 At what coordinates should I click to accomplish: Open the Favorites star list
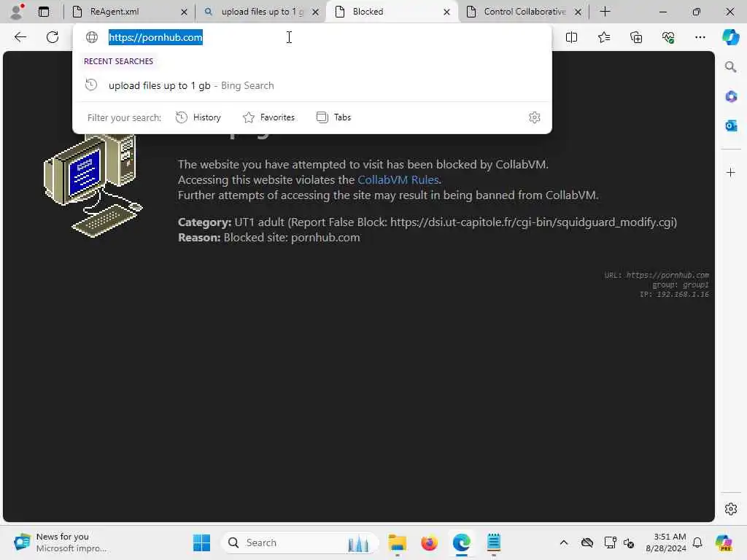[603, 37]
